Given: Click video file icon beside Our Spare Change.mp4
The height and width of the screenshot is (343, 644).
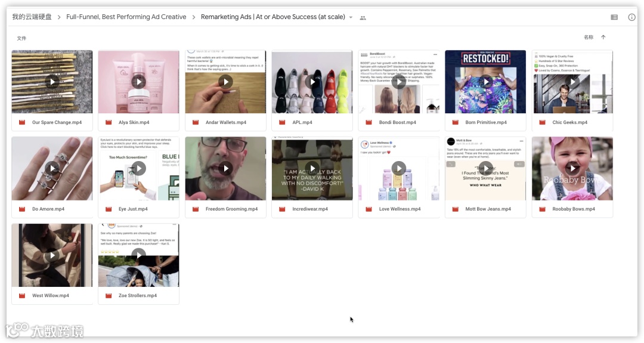Looking at the screenshot, I should [x=22, y=122].
